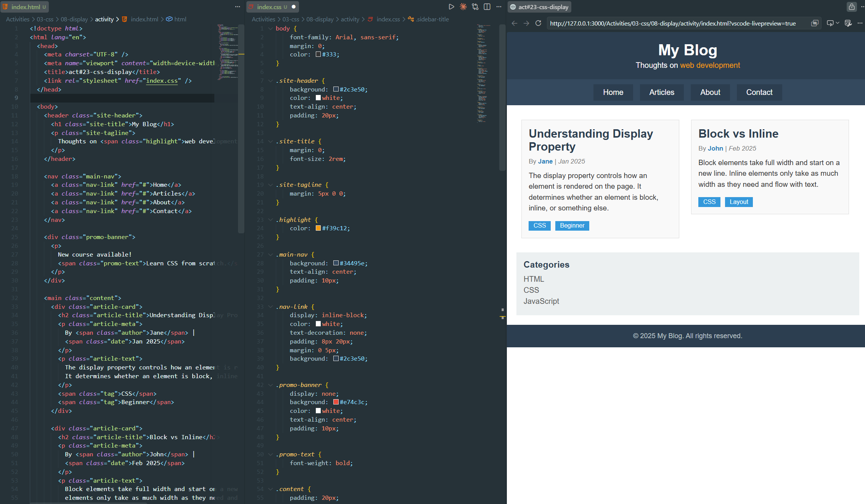Screen dimensions: 865x504
Task: Click the globe icon on act#23-css-display tab
Action: 513,7
